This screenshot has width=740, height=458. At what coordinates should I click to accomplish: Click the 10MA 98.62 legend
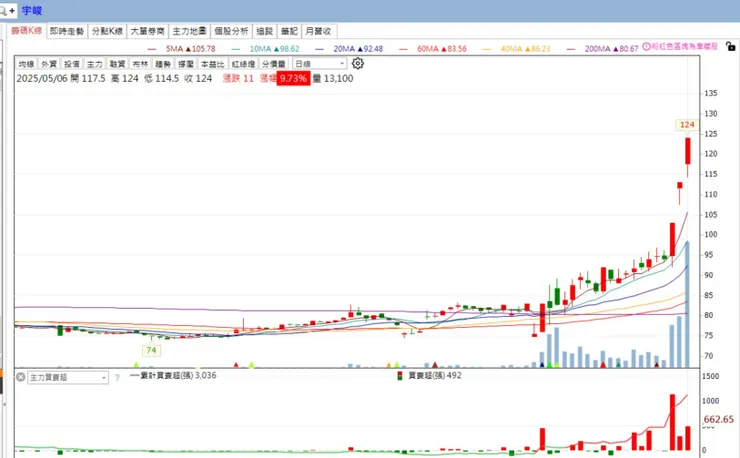(x=266, y=49)
